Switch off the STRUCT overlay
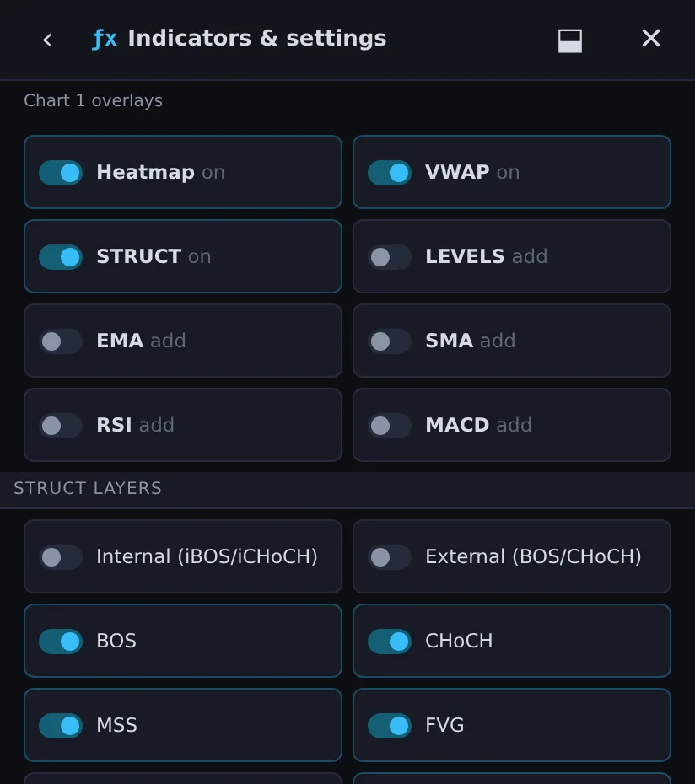Screen dimensions: 695x784 point(61,256)
